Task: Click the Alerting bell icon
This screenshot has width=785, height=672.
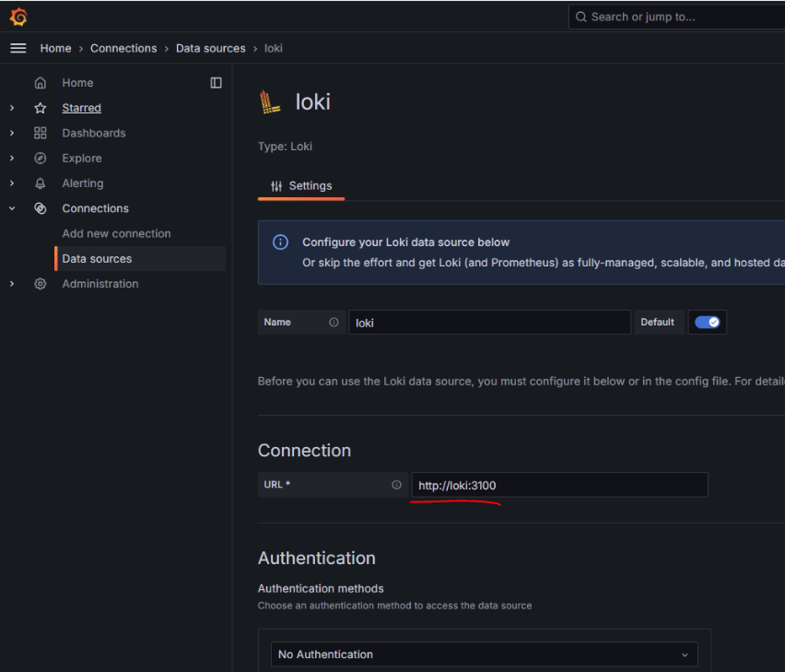Action: pos(41,183)
